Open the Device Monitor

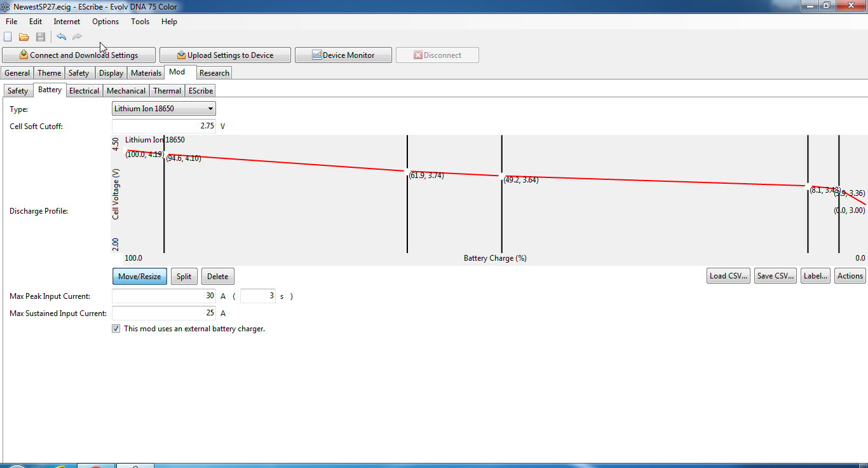pyautogui.click(x=343, y=55)
